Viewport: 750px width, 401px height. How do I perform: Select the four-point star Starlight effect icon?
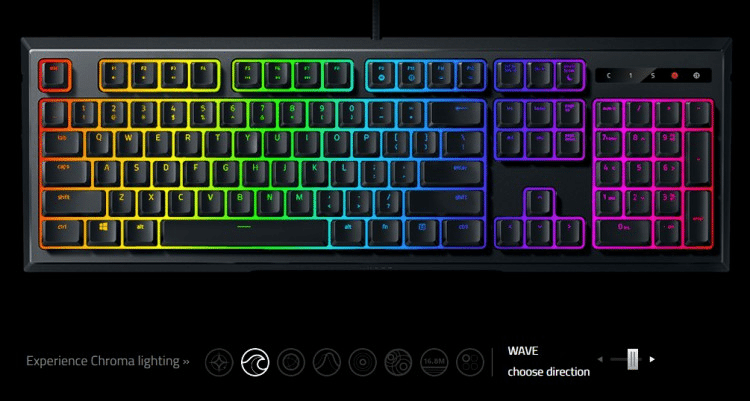[219, 362]
